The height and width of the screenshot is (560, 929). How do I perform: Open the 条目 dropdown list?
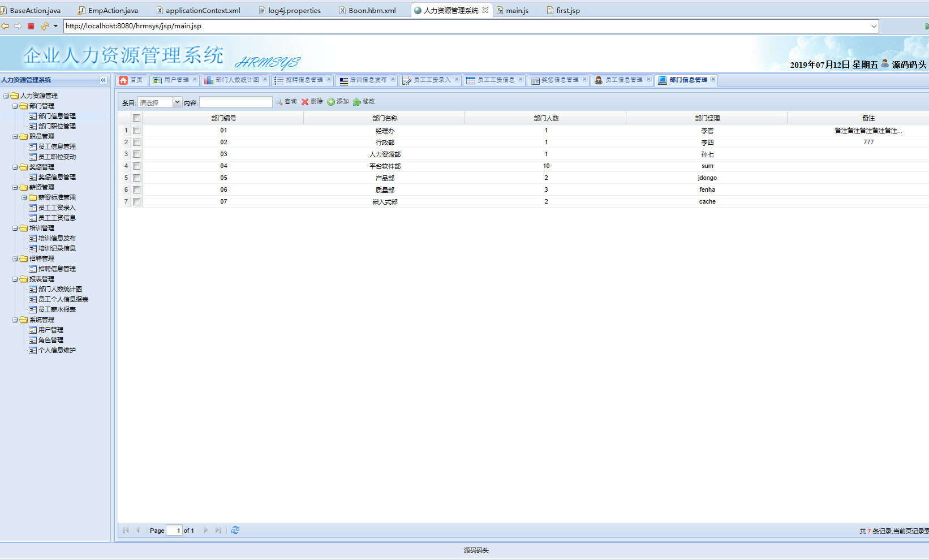[x=177, y=102]
